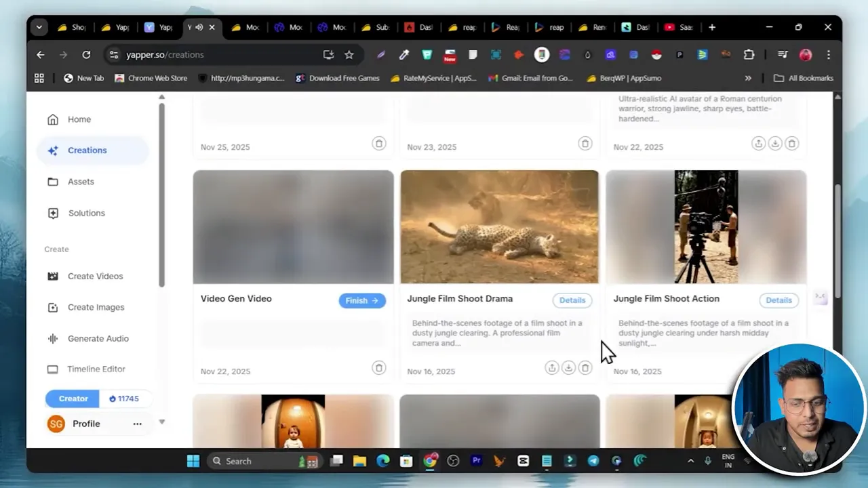This screenshot has width=868, height=488.
Task: View Details of Jungle Film Shoot Drama
Action: [572, 300]
